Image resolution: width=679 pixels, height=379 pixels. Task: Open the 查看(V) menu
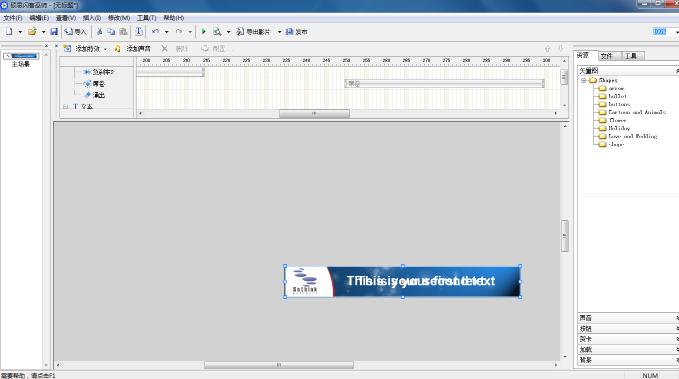[66, 18]
